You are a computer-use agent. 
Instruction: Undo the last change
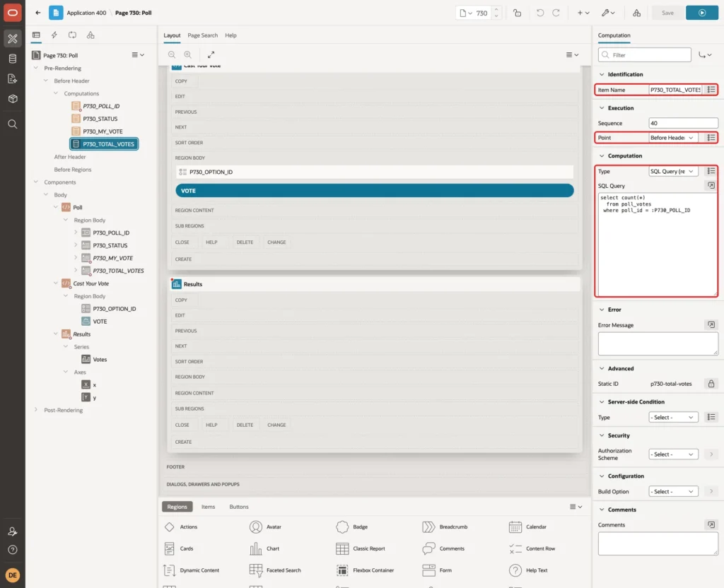coord(539,13)
